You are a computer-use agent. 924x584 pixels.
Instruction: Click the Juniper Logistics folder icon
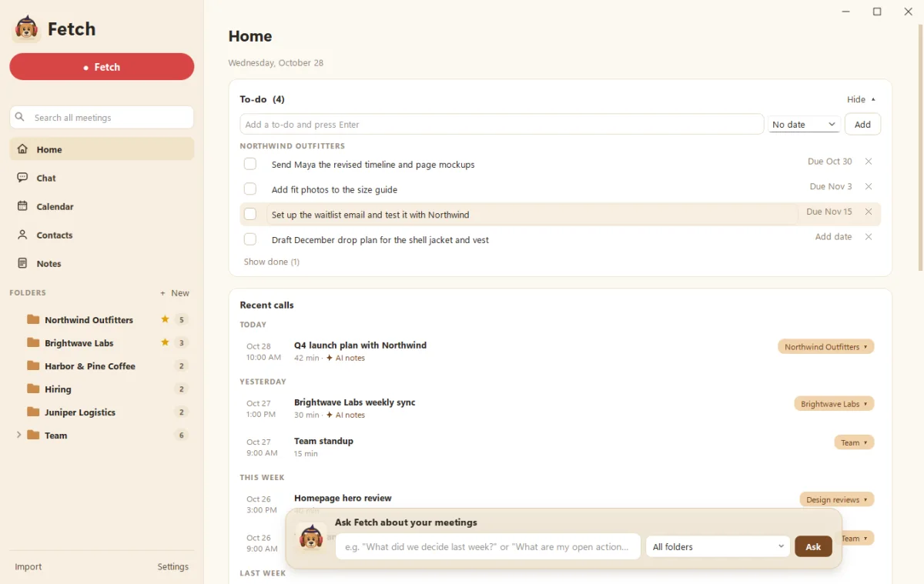coord(33,412)
